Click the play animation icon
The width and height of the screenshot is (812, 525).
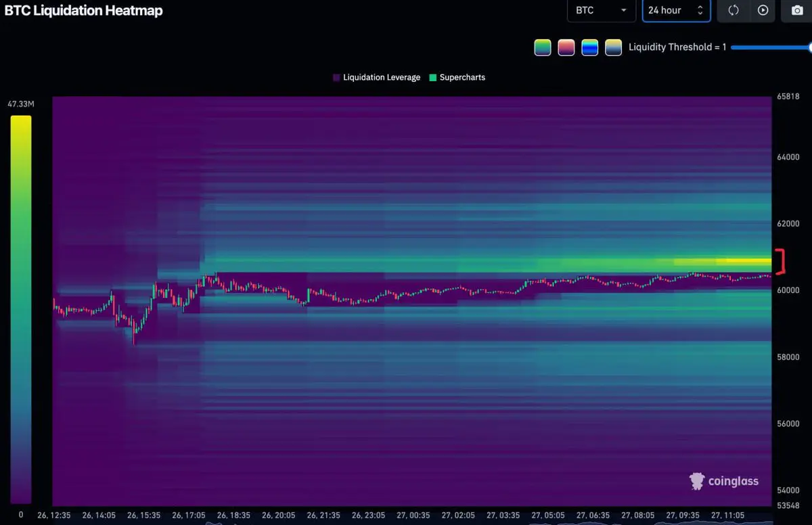point(763,10)
